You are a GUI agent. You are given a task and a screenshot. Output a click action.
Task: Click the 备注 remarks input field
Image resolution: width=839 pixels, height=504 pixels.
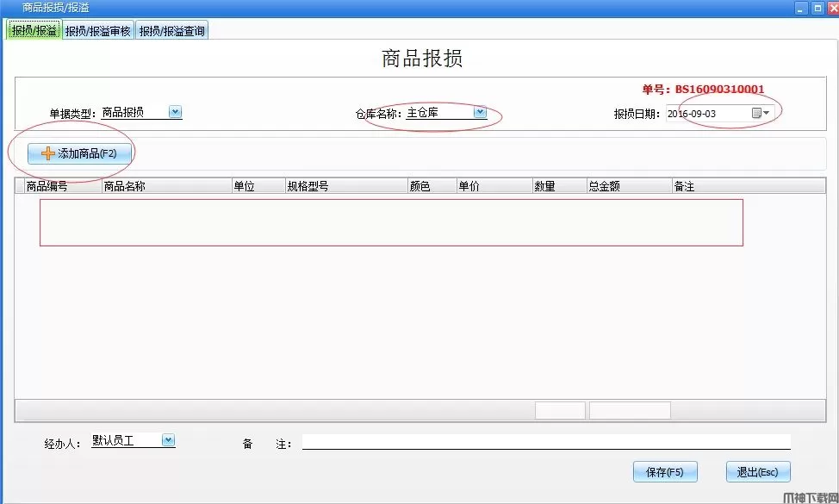point(544,442)
